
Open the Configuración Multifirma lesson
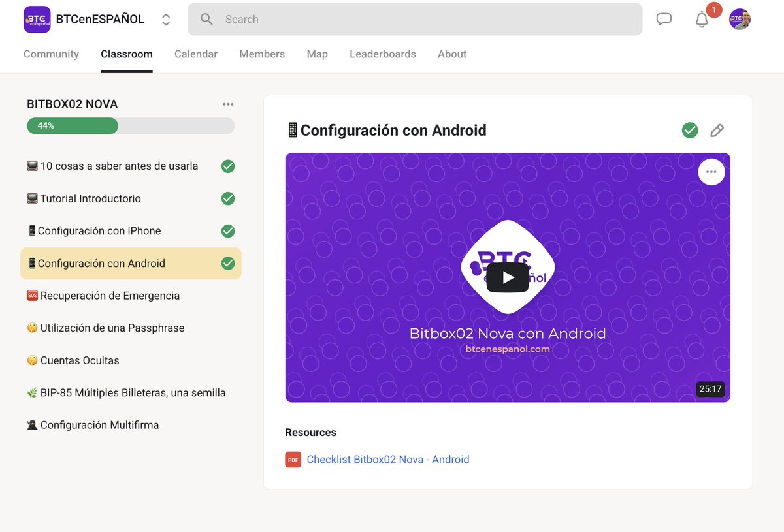(131, 425)
